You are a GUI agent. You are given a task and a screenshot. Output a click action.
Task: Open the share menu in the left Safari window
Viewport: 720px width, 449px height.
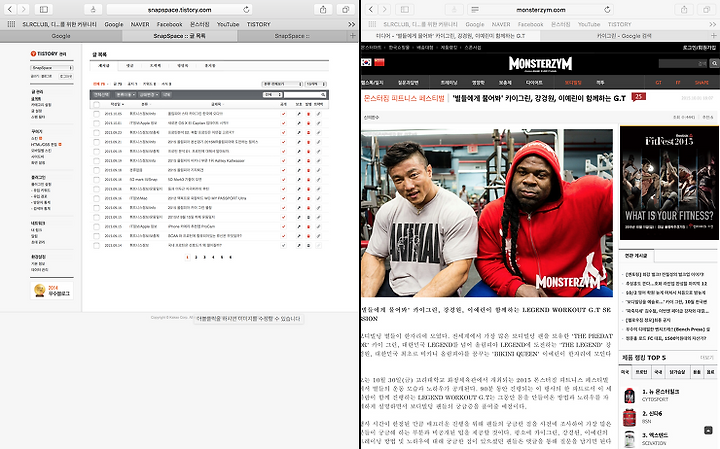click(x=323, y=9)
